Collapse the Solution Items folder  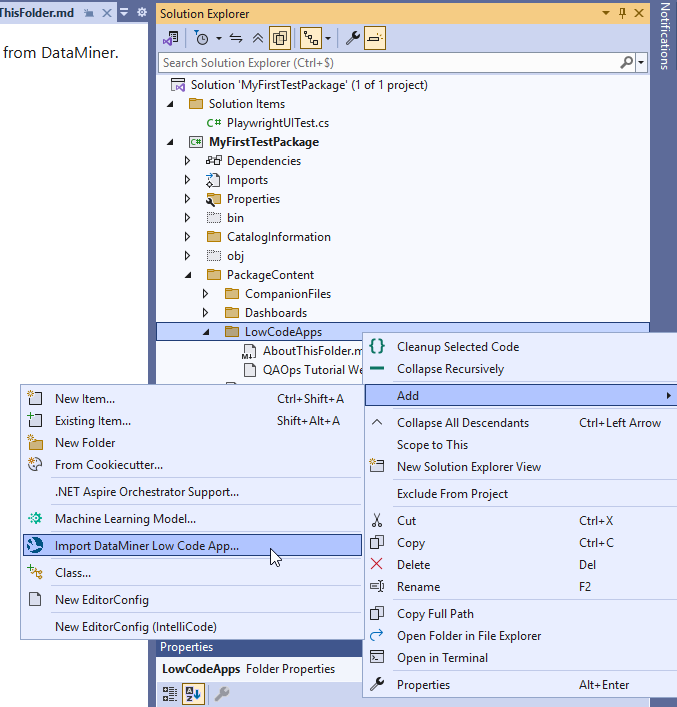[170, 104]
